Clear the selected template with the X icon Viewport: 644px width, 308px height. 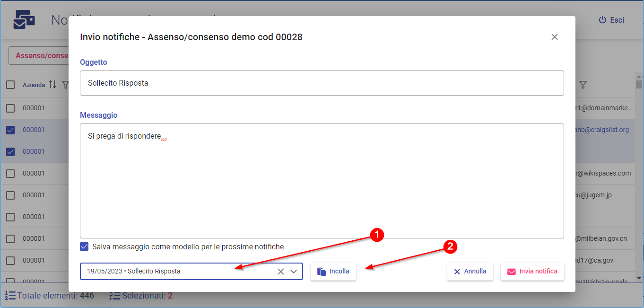point(280,272)
